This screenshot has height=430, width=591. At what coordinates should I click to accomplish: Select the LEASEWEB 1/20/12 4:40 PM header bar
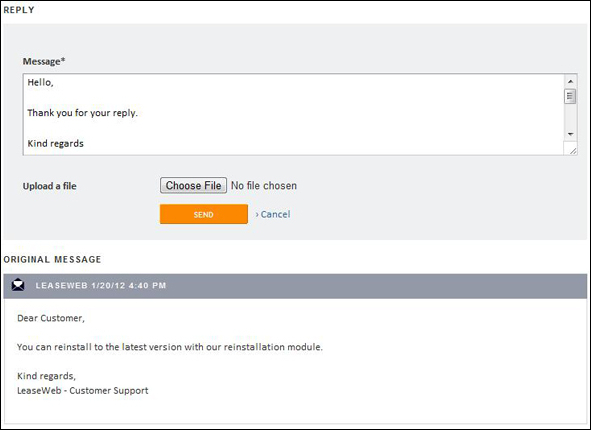tap(295, 286)
